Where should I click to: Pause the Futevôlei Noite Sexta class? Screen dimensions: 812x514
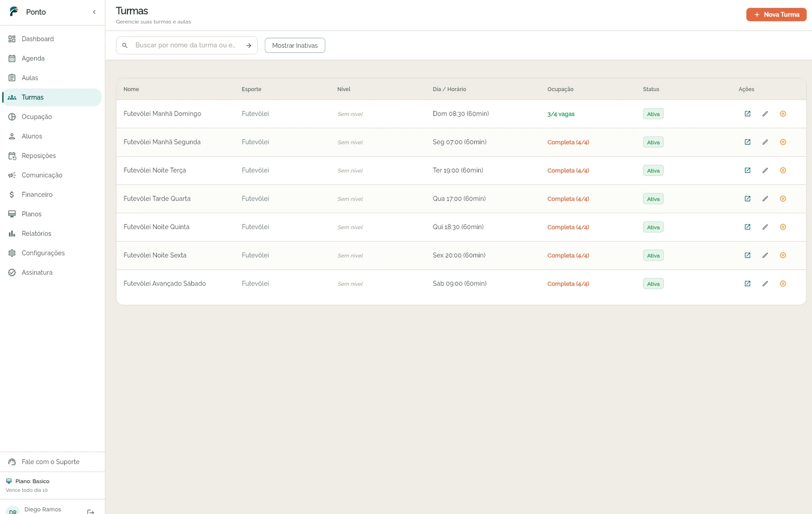pos(783,255)
